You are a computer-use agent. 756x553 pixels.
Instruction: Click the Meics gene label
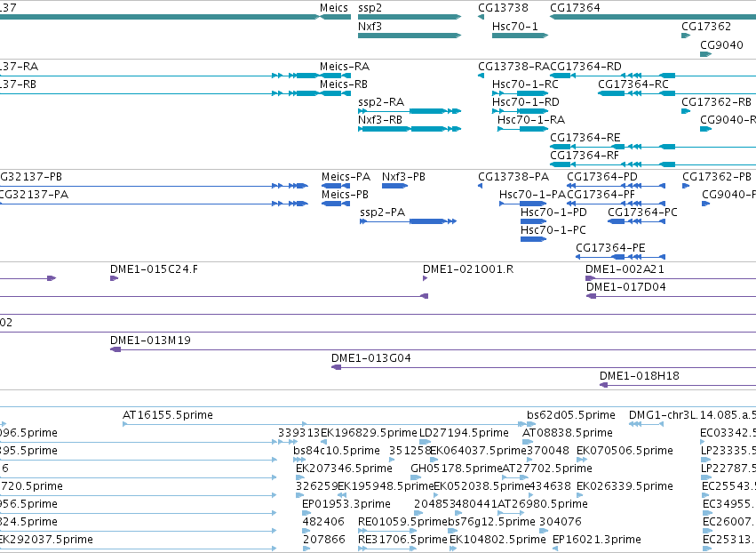coord(334,8)
